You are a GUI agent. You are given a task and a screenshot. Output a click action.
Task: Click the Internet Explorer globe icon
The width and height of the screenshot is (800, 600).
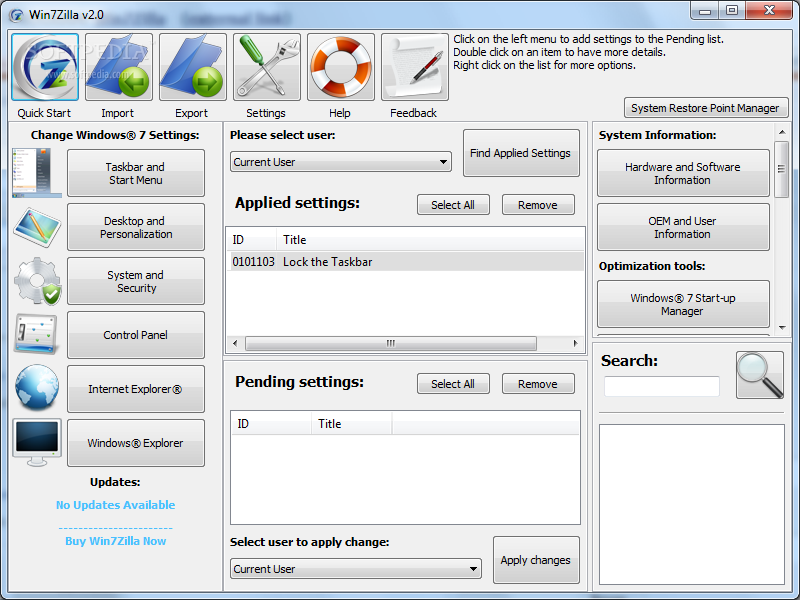click(37, 388)
